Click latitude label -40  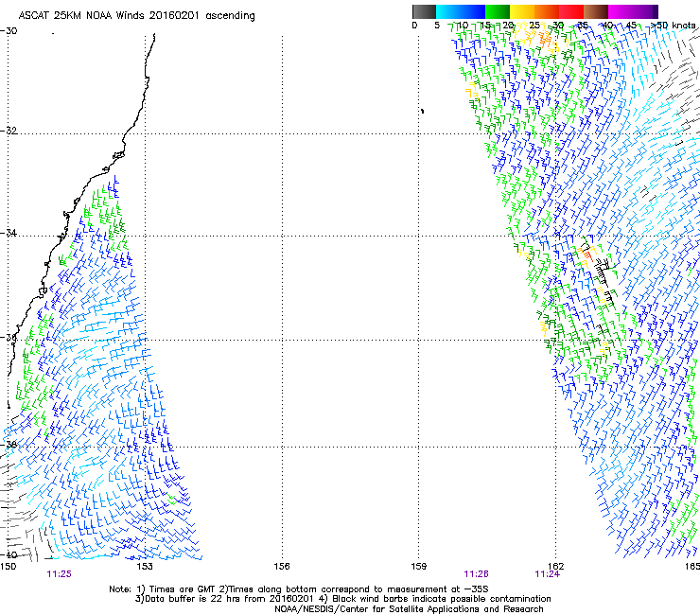(x=9, y=554)
